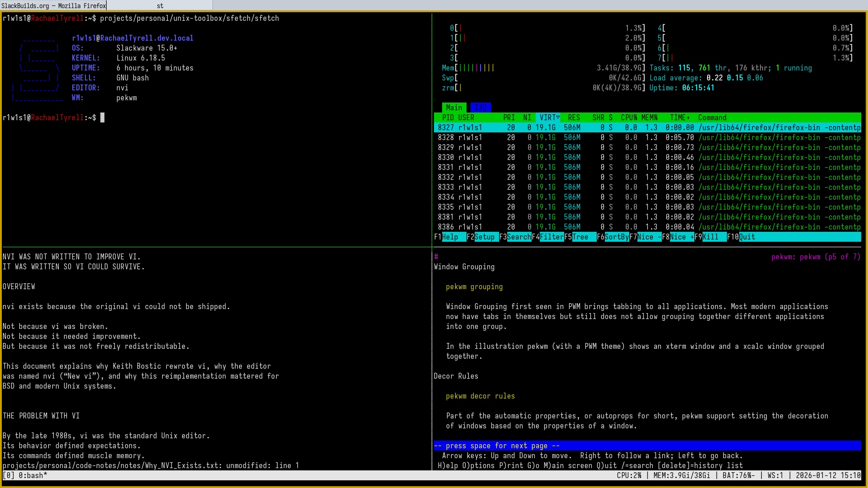Activate the F4 Filter function
The image size is (868, 488).
pyautogui.click(x=552, y=237)
